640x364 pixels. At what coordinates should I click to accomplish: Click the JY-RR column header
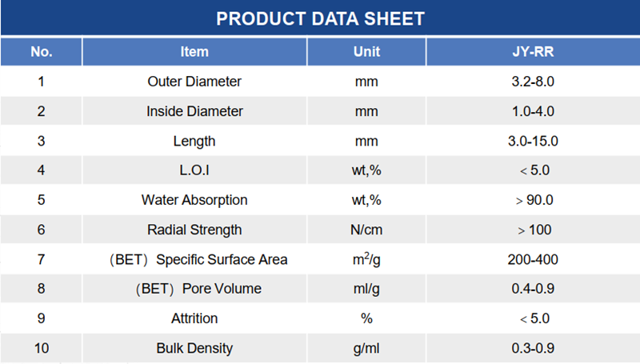532,52
